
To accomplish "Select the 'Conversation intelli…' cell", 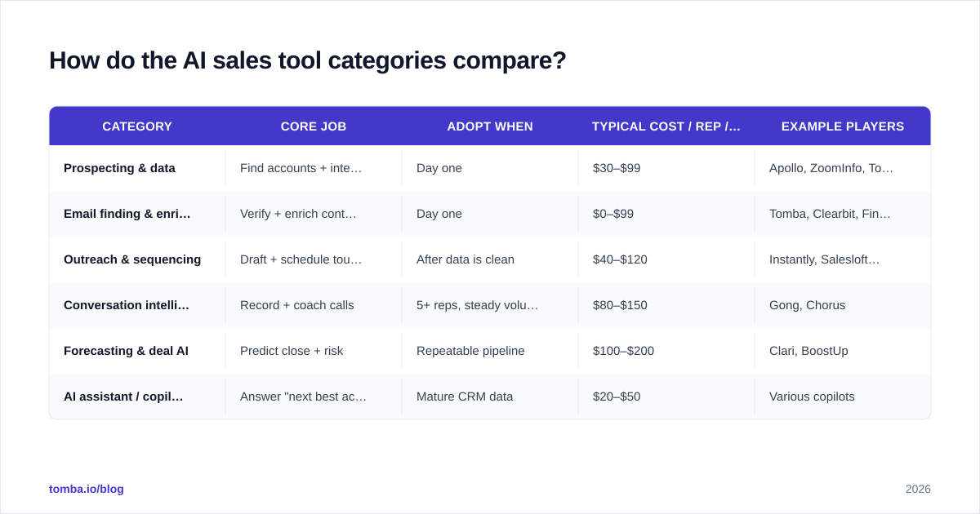I will tap(137, 305).
